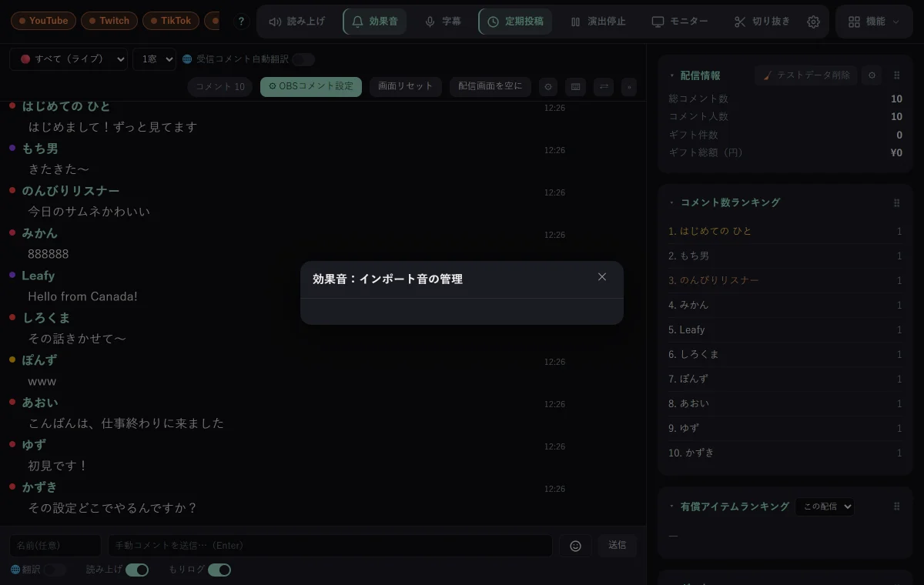Viewport: 924px width, 585px height.
Task: Expand the 機能 dropdown menu
Action: tap(874, 22)
